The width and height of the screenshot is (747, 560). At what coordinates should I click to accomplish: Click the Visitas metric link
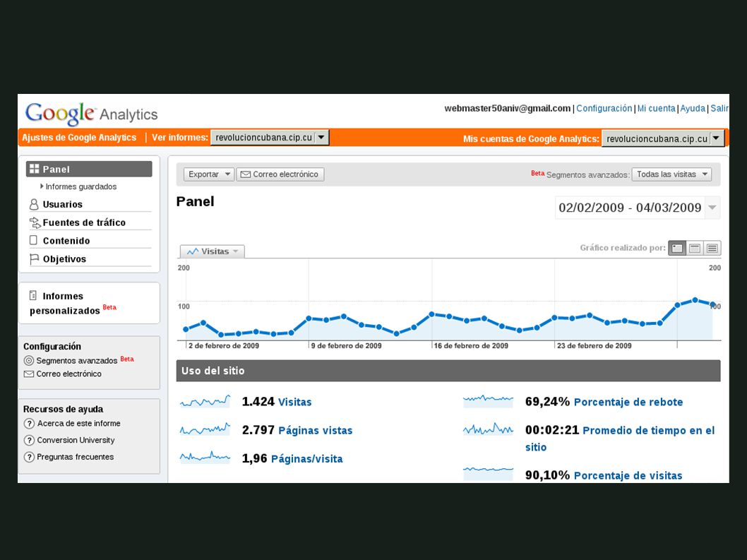tap(295, 403)
